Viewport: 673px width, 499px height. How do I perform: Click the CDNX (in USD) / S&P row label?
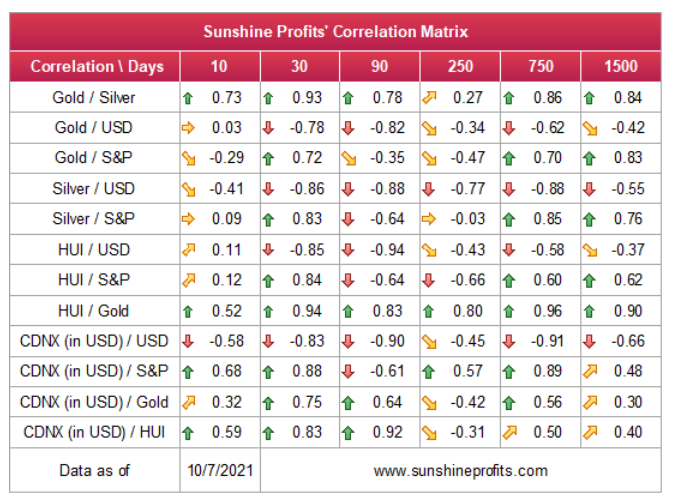tap(94, 371)
